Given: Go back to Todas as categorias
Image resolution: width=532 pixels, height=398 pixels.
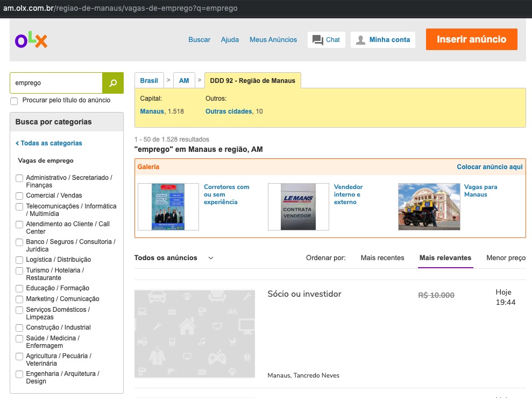Looking at the screenshot, I should pyautogui.click(x=49, y=143).
